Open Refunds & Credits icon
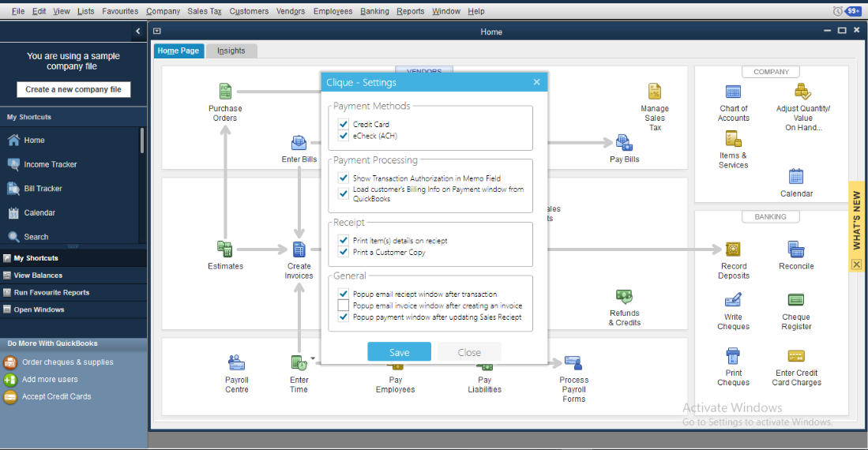Image resolution: width=868 pixels, height=450 pixels. (624, 297)
